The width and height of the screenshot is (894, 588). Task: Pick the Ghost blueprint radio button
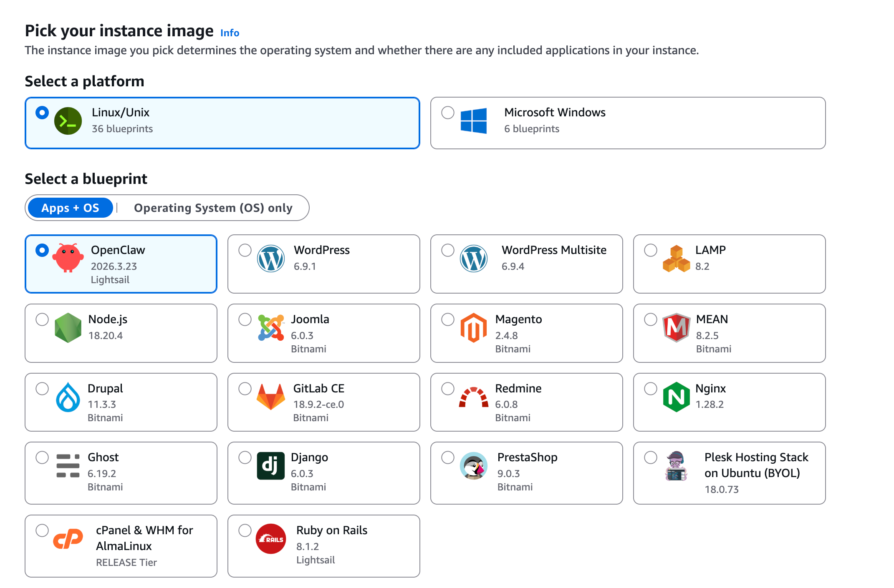point(42,457)
